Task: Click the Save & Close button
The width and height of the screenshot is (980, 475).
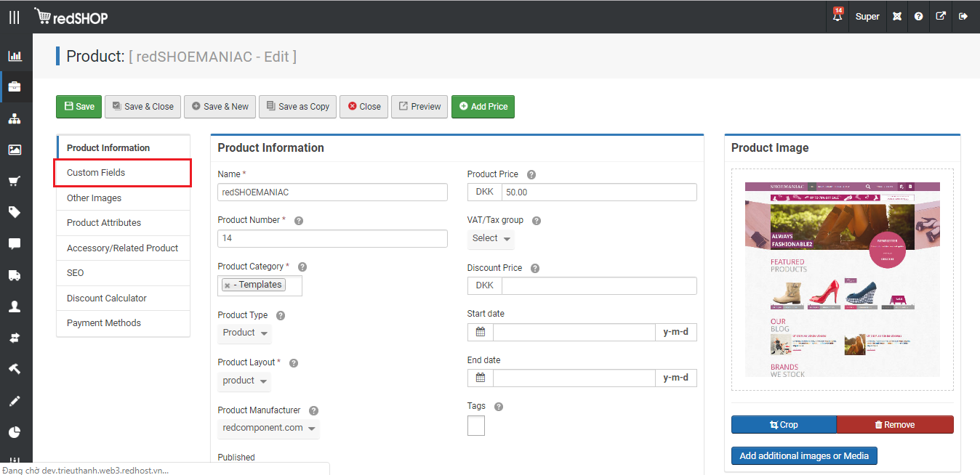Action: [x=142, y=106]
